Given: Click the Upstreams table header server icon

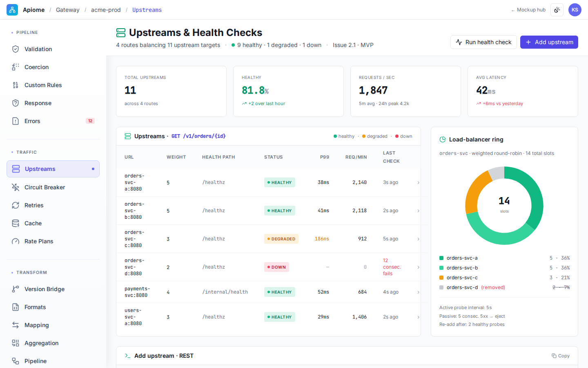Looking at the screenshot, I should coord(128,136).
